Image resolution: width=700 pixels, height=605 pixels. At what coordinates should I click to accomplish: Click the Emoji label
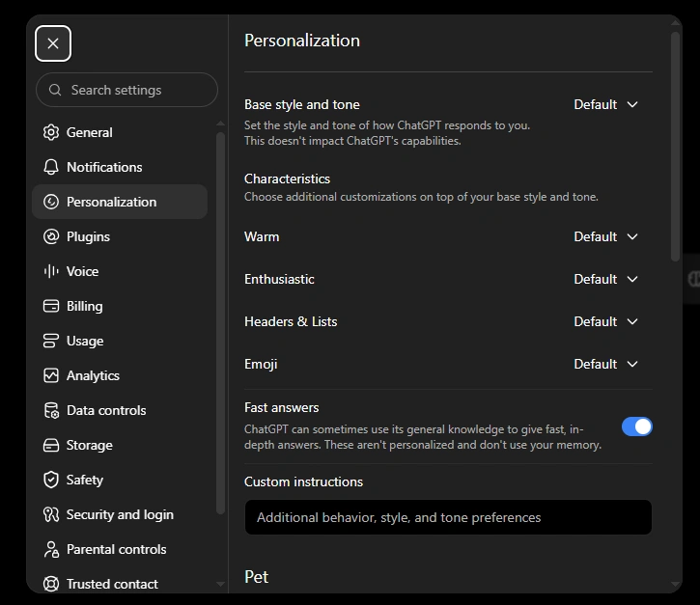pos(261,364)
